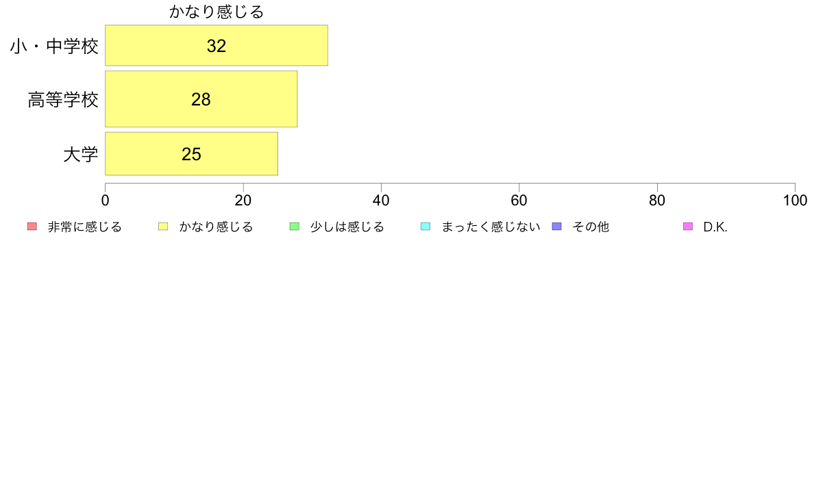The image size is (814, 504).
Task: Click the 40 tick label on axis
Action: [x=381, y=201]
